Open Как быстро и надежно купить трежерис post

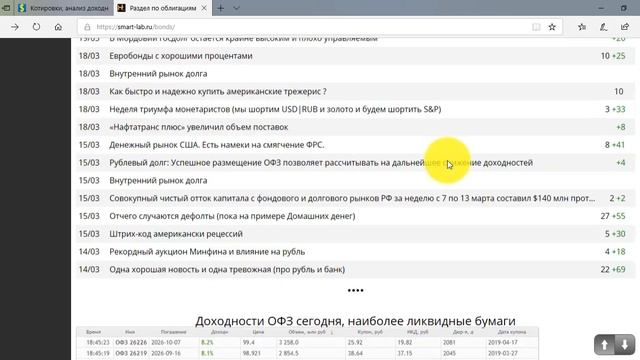coord(218,91)
